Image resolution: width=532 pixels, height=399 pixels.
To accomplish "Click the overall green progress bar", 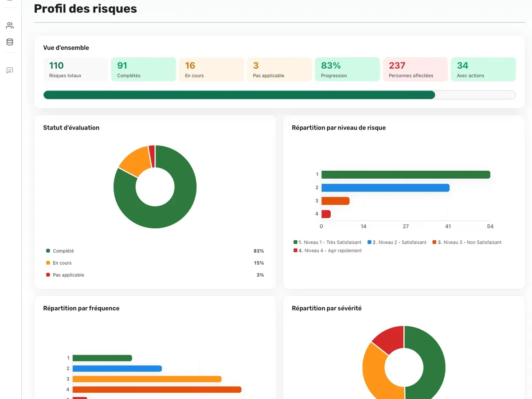I will coord(239,95).
